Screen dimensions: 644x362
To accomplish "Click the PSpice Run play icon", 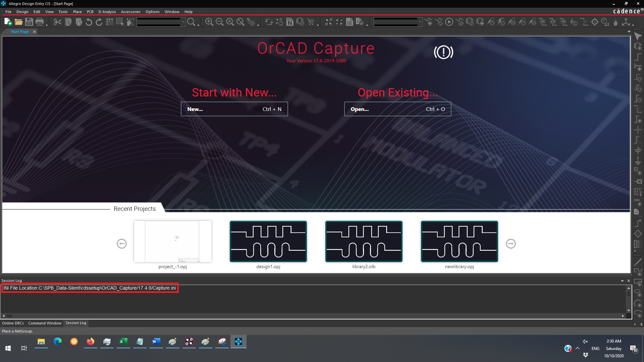I will (449, 22).
